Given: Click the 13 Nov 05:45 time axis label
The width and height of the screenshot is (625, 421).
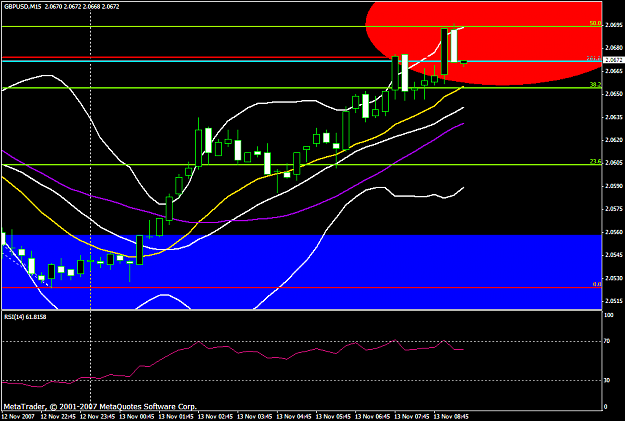Looking at the screenshot, I should tap(333, 416).
